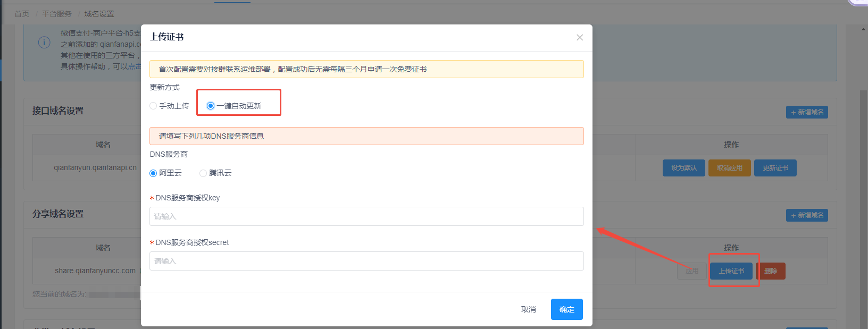This screenshot has height=329, width=868.
Task: Click 设为默认 for qianfanyun.qianfanapi.cn
Action: 684,168
